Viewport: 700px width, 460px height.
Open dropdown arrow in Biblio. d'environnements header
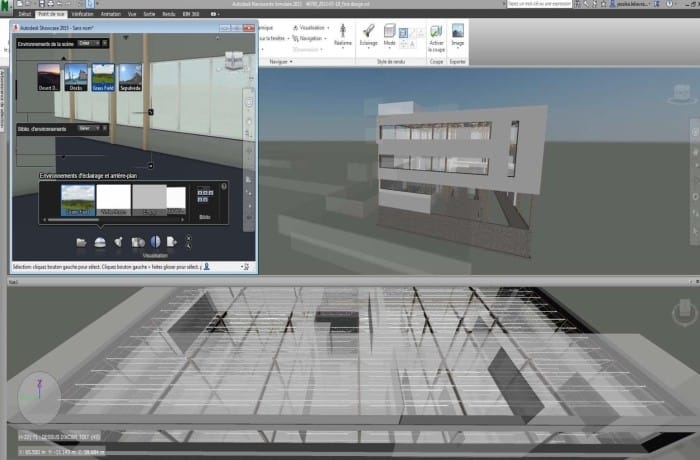[98, 129]
